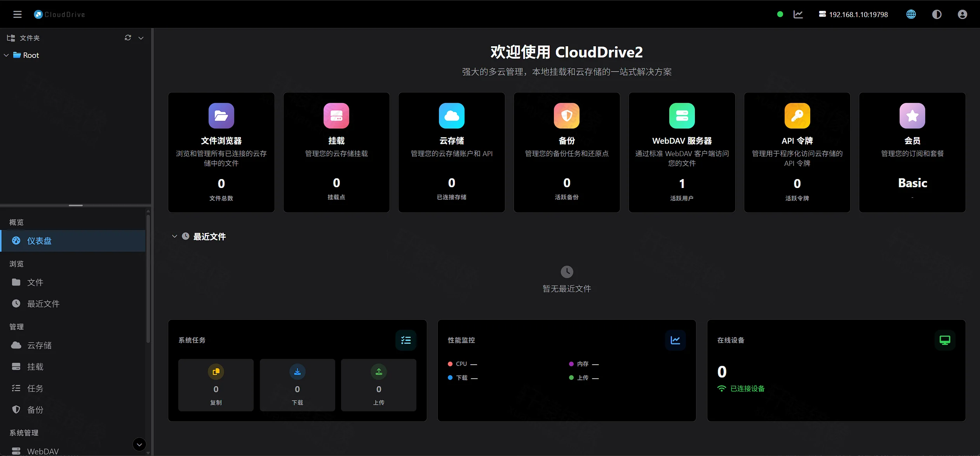
Task: Open 文件 in the sidebar
Action: coord(73,282)
